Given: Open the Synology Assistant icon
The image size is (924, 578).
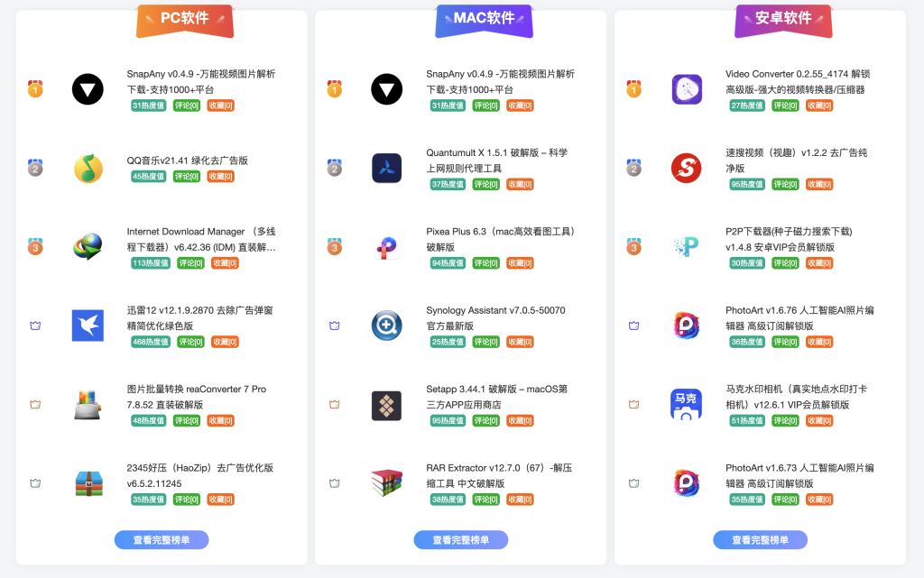Looking at the screenshot, I should 386,326.
